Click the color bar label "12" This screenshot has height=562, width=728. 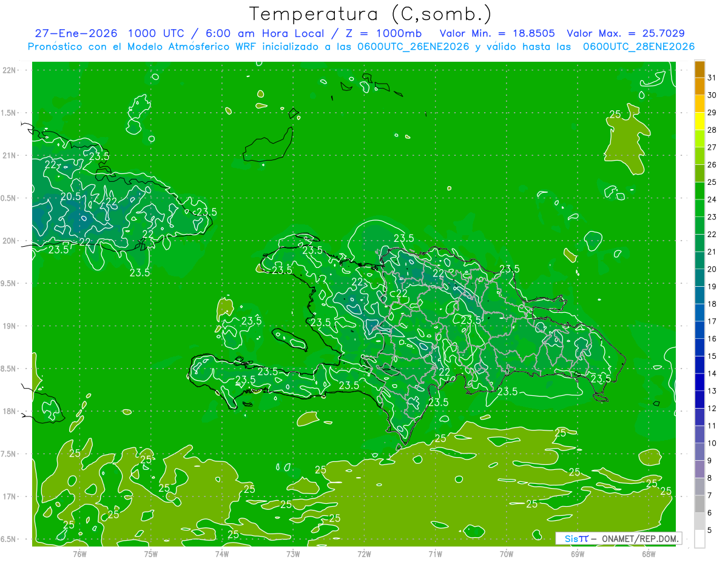(712, 408)
